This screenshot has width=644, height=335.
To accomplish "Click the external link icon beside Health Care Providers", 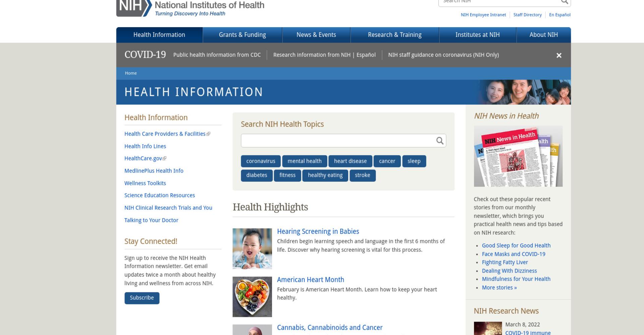I will 208,134.
